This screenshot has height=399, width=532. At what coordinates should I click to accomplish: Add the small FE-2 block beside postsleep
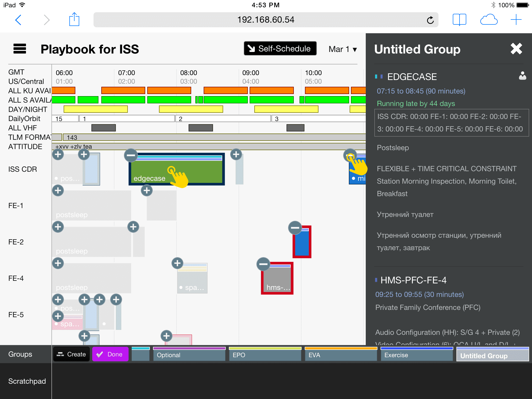tap(133, 227)
